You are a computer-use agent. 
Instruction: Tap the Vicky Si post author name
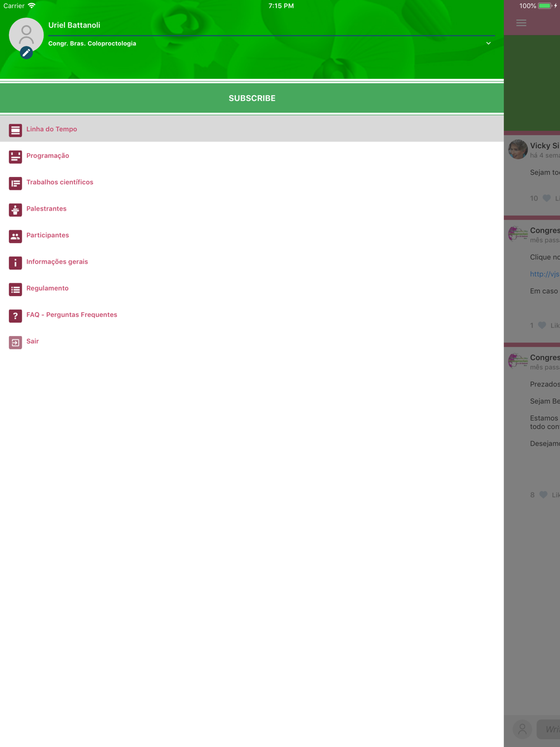pos(545,146)
